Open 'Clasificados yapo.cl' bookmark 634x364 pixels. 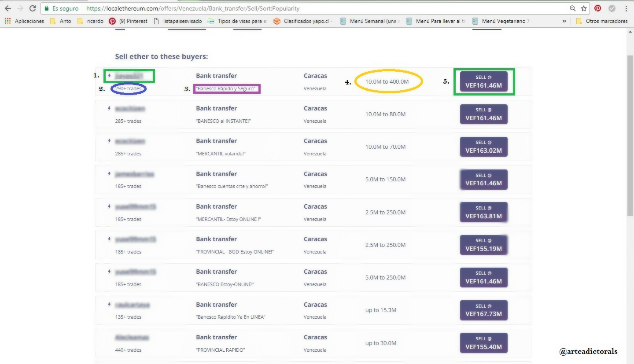click(303, 21)
